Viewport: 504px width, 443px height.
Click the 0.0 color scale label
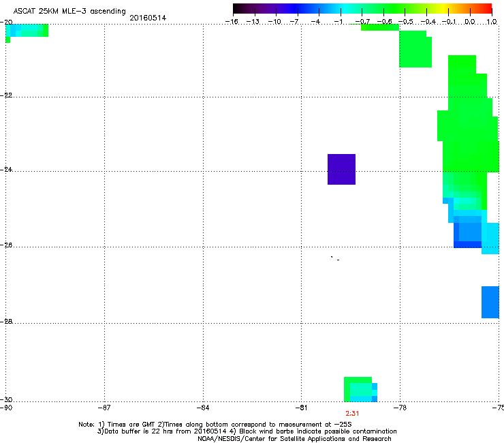[470, 22]
